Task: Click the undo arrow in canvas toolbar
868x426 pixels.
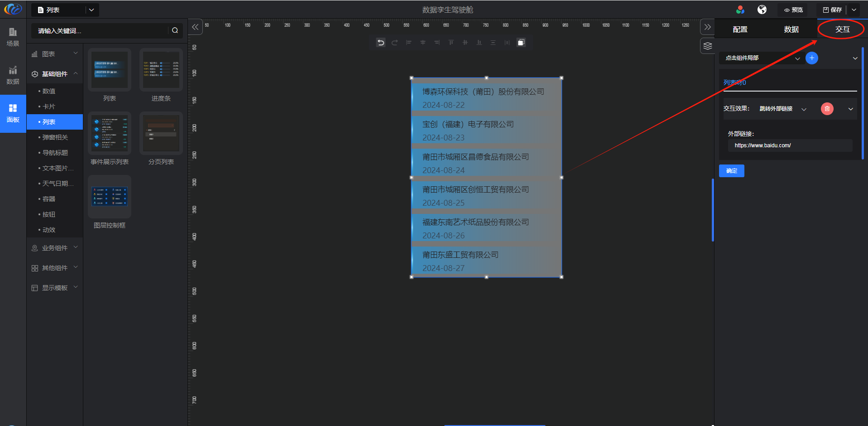Action: pos(381,43)
